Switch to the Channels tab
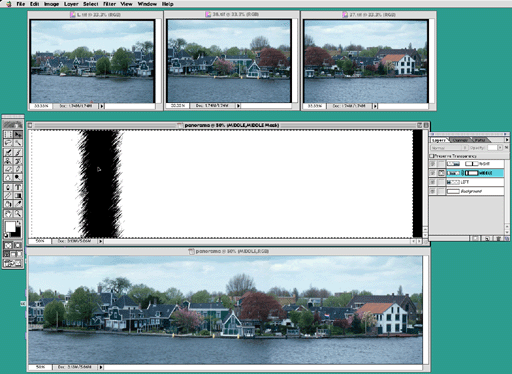 tap(460, 140)
